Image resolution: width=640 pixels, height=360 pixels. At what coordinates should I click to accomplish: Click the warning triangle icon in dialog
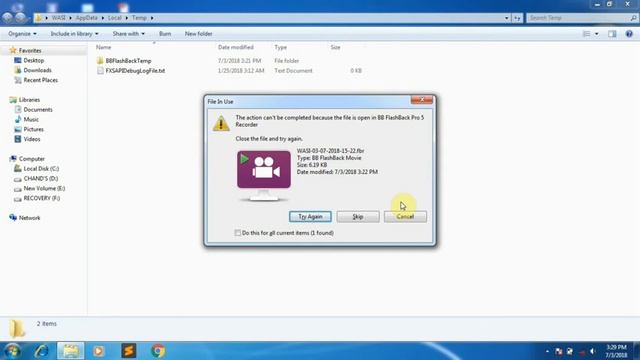click(x=221, y=123)
